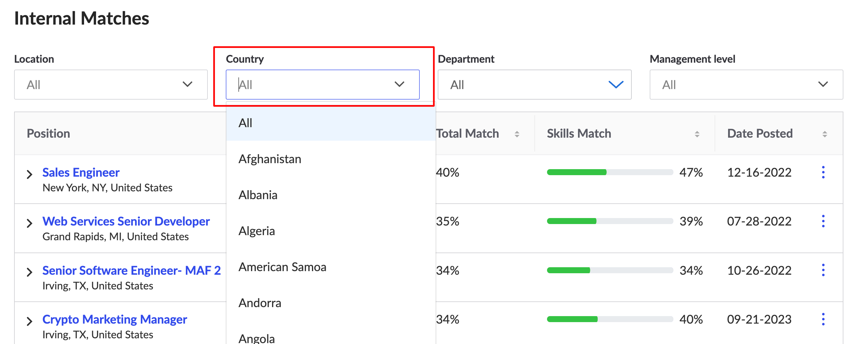Open the Sales Engineer position link
Image resolution: width=868 pixels, height=344 pixels.
81,172
